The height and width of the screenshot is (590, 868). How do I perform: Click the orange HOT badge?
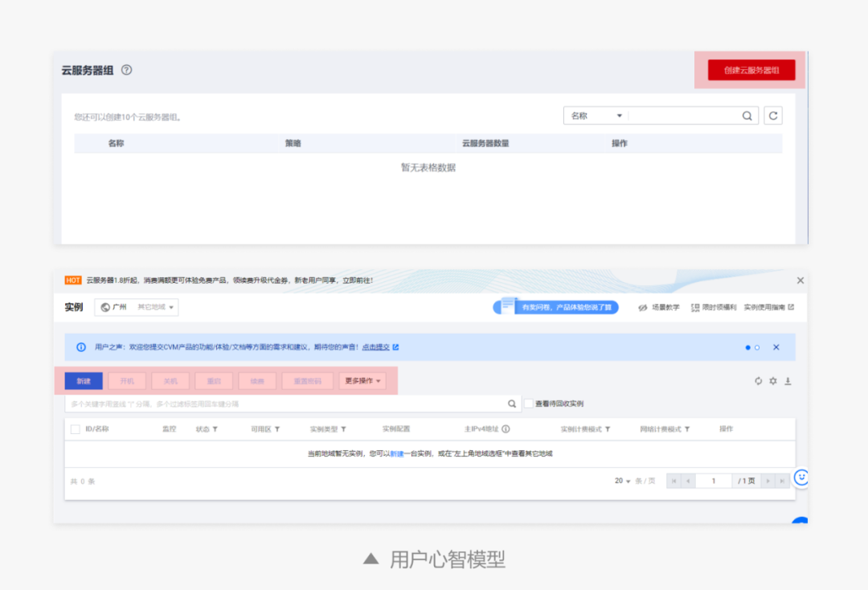(73, 280)
